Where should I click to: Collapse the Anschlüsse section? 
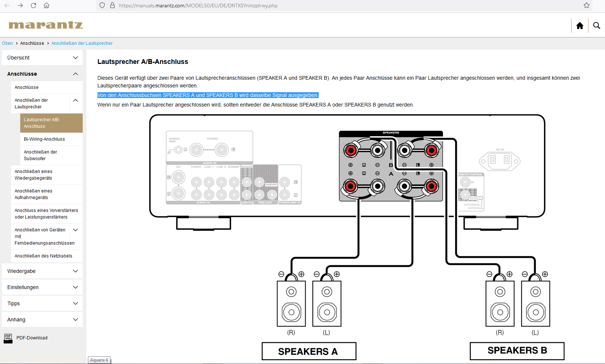(75, 74)
